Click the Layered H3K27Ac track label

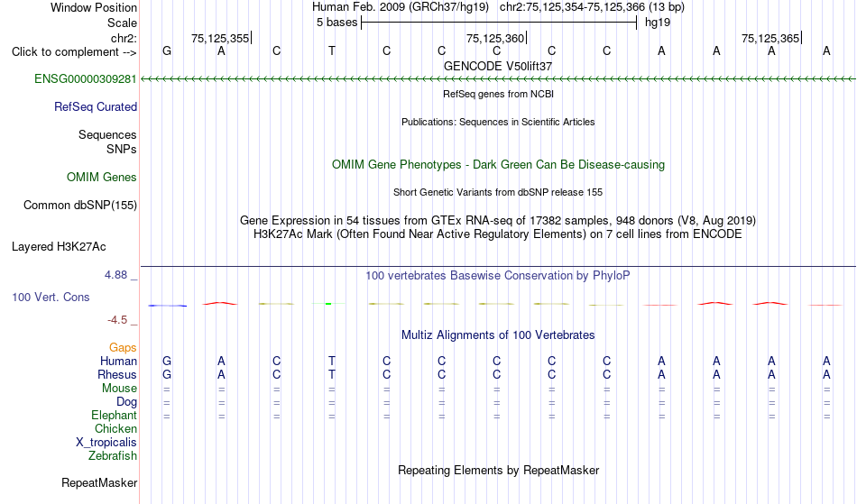59,247
